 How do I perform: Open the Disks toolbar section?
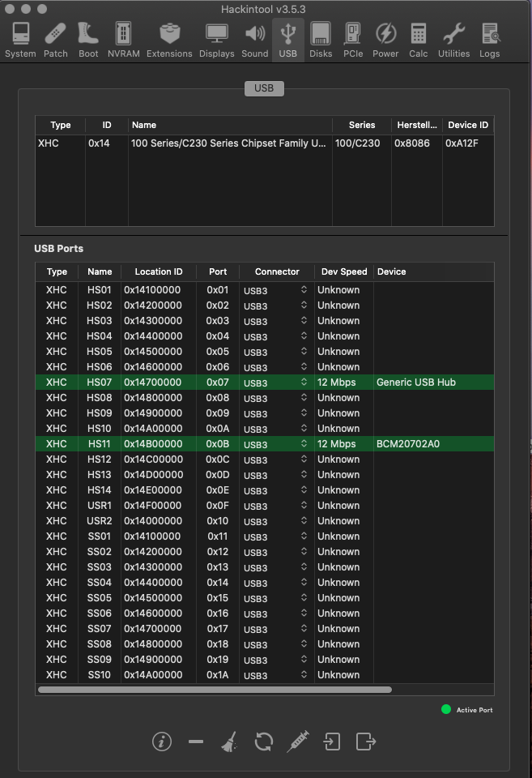coord(321,41)
